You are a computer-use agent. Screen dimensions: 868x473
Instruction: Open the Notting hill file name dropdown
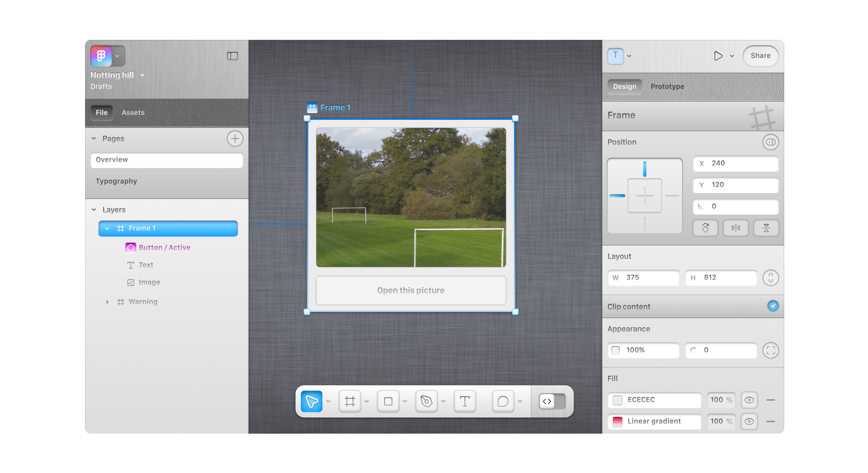point(142,75)
